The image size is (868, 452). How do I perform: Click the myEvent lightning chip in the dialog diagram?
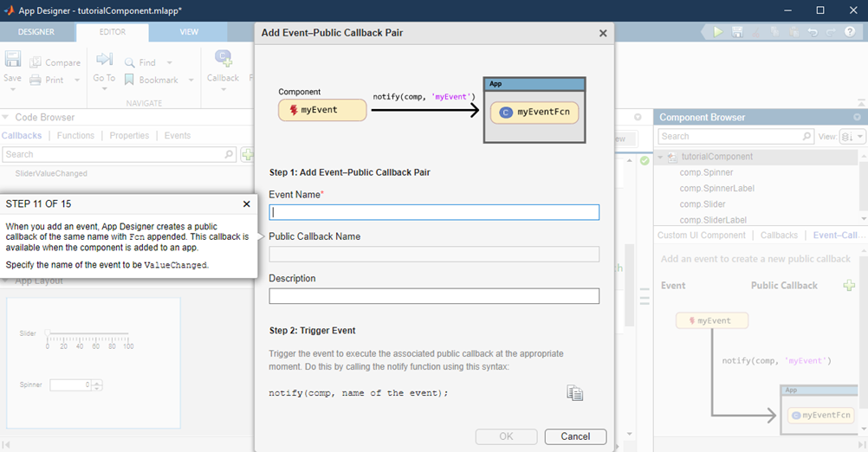tap(322, 110)
